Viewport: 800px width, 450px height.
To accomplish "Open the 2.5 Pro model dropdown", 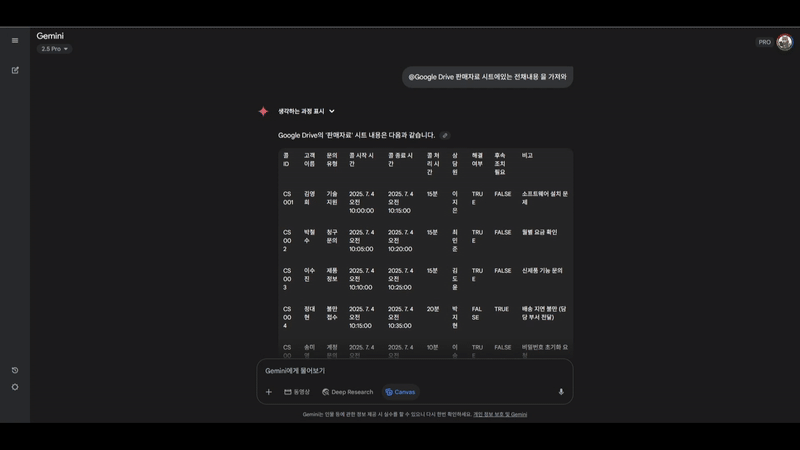I will click(54, 49).
